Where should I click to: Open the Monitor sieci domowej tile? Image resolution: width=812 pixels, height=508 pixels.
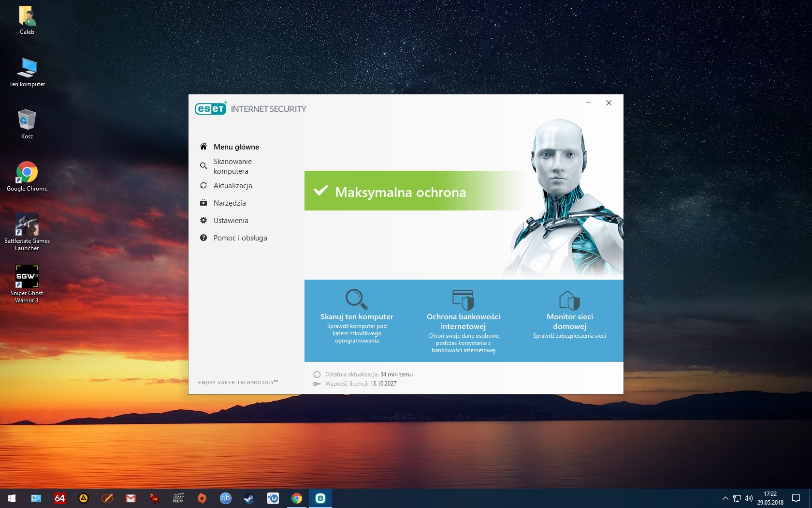click(x=570, y=320)
